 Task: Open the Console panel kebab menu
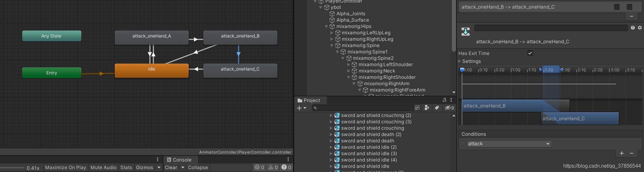288,159
